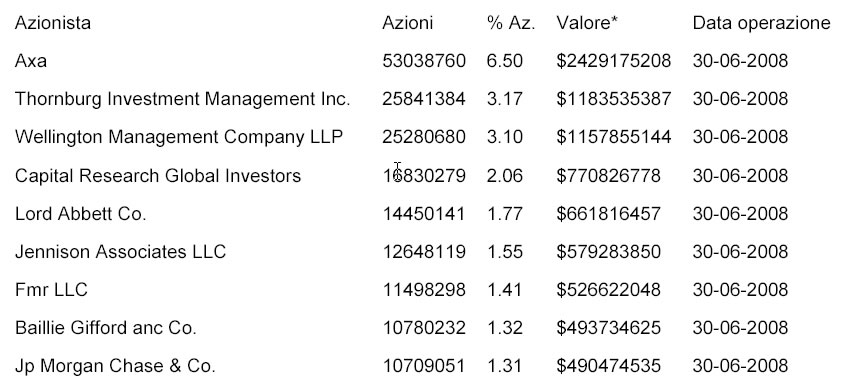Screen dimensions: 845x389
Task: Select Capital Research Global Investors entry
Action: tap(158, 176)
